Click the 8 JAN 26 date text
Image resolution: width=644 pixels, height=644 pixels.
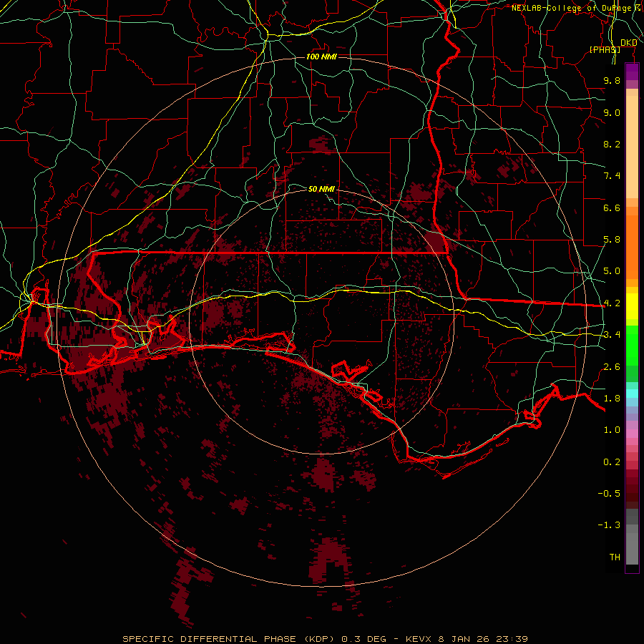tap(464, 639)
